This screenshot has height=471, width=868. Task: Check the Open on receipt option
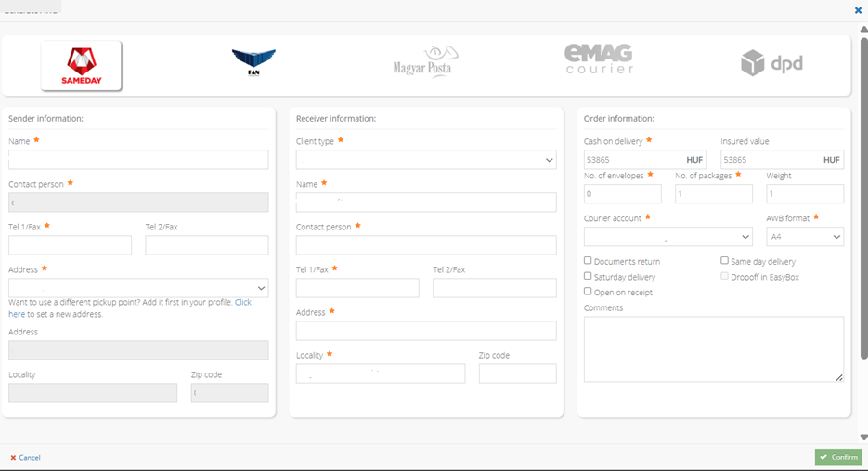click(x=588, y=292)
